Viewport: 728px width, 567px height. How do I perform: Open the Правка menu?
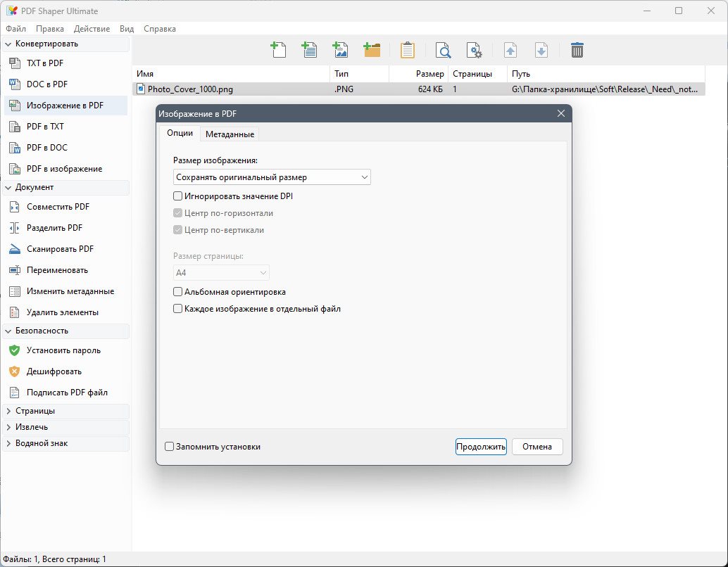click(50, 29)
